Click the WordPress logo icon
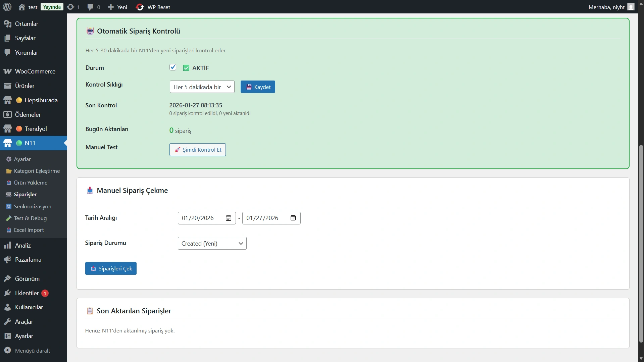644x362 pixels. pyautogui.click(x=7, y=7)
